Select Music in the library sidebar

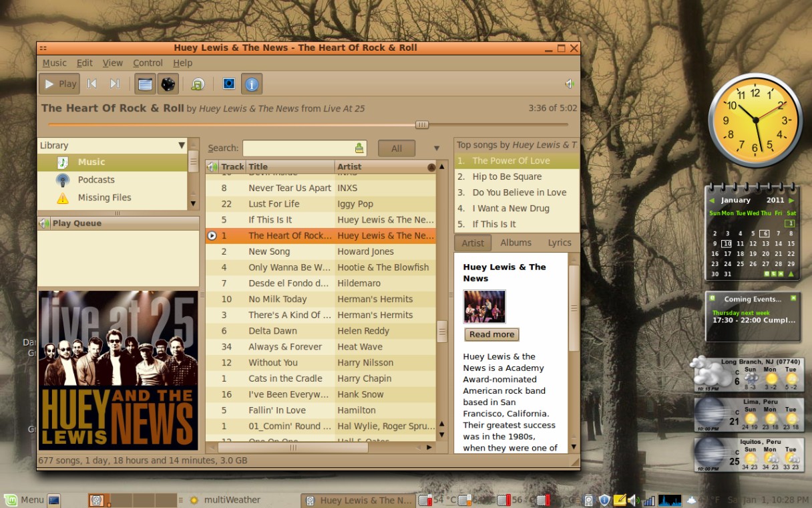coord(112,162)
